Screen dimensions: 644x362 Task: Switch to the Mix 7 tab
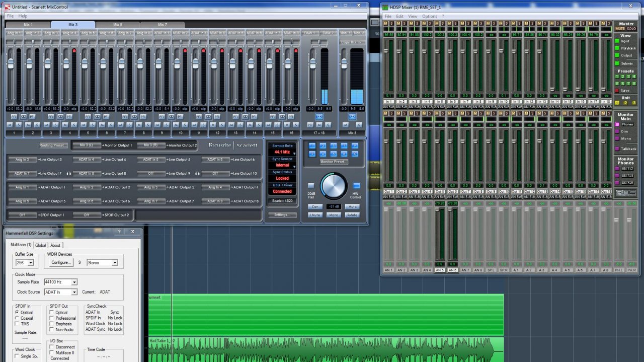(x=162, y=24)
